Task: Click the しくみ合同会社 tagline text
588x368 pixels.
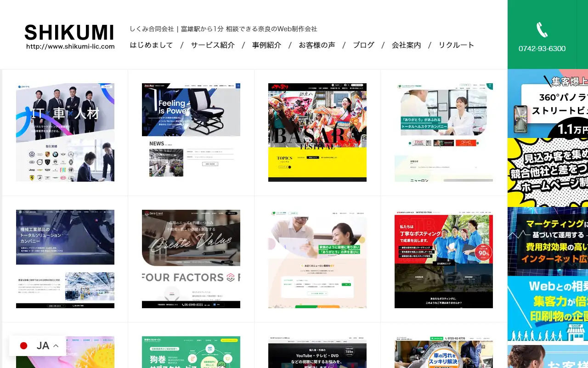Action: pyautogui.click(x=223, y=29)
